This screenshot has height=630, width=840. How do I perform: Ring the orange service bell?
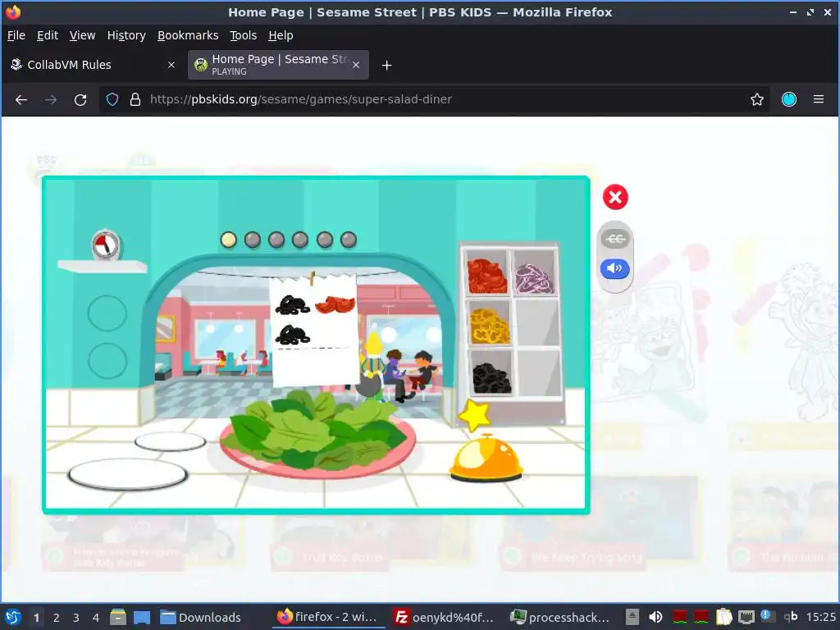click(x=486, y=458)
